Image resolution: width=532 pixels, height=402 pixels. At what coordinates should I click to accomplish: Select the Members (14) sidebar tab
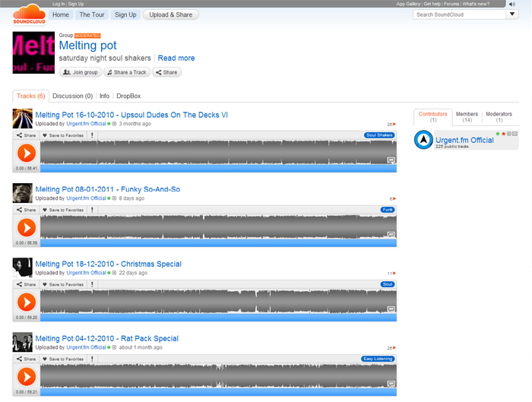[467, 117]
